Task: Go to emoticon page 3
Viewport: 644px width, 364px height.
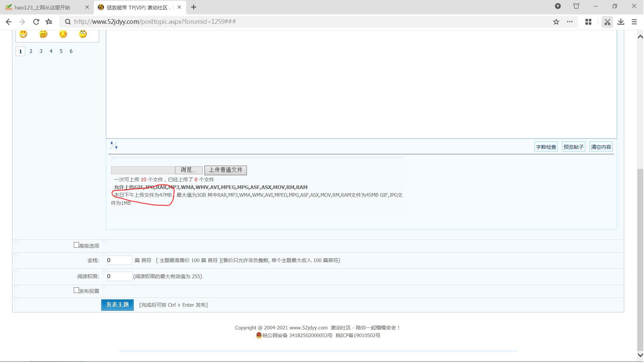Action: tap(41, 52)
